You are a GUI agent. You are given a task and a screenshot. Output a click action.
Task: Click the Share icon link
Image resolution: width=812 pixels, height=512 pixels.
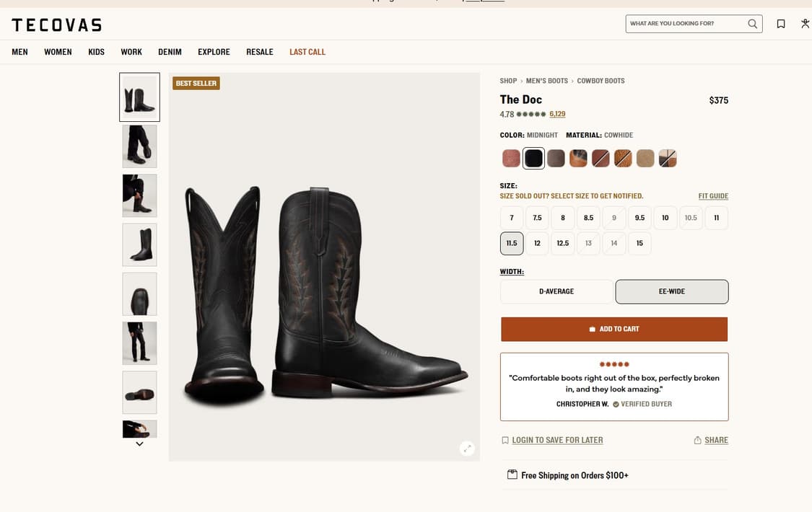[711, 440]
